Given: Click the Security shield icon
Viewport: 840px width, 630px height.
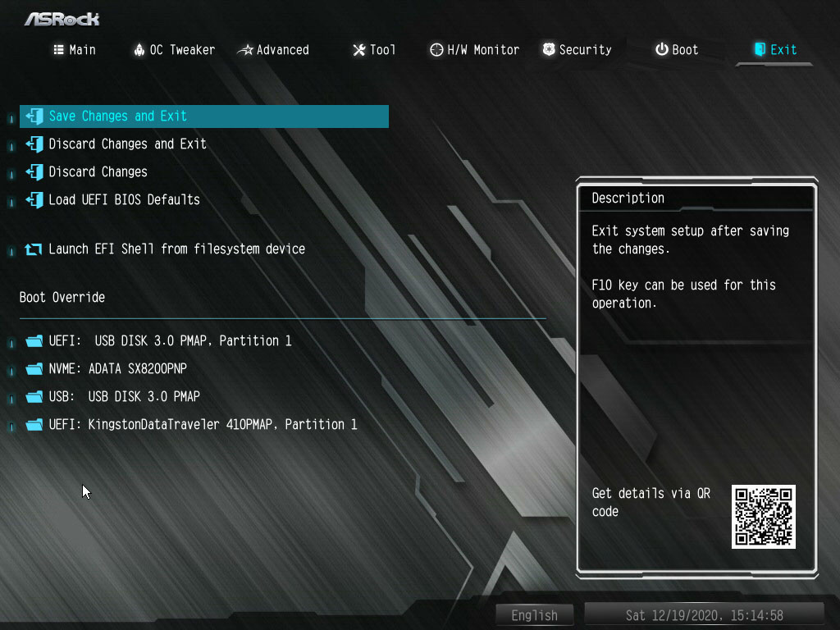Looking at the screenshot, I should point(549,49).
